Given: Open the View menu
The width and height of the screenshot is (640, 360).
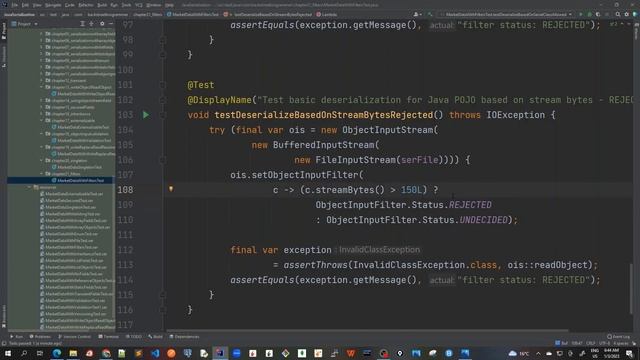Looking at the screenshot, I should [x=37, y=5].
